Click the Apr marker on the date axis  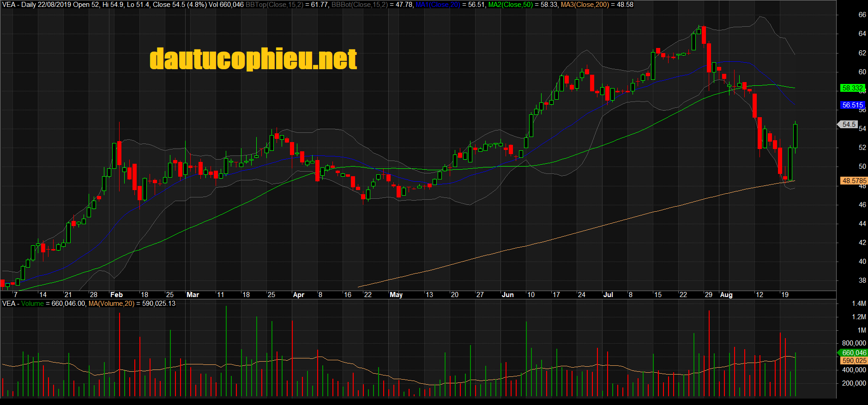tap(299, 295)
